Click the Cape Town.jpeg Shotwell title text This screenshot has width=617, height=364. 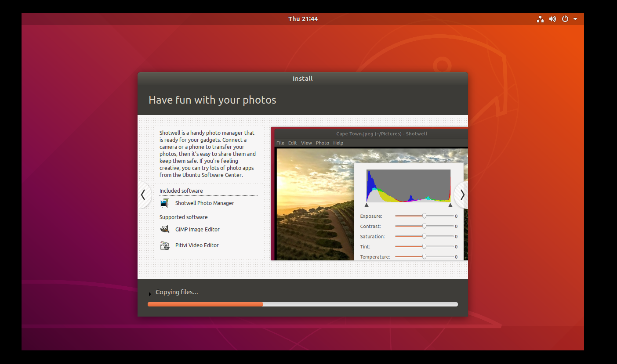pyautogui.click(x=381, y=134)
